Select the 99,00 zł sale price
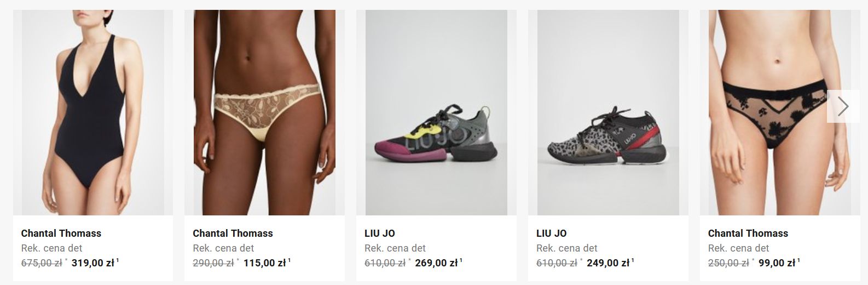Image resolution: width=868 pixels, height=285 pixels. pyautogui.click(x=777, y=263)
